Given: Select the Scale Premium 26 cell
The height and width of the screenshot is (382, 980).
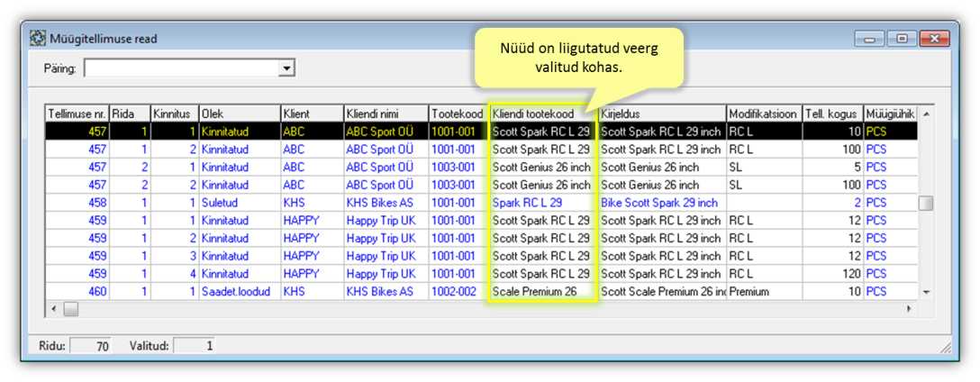Looking at the screenshot, I should (543, 291).
